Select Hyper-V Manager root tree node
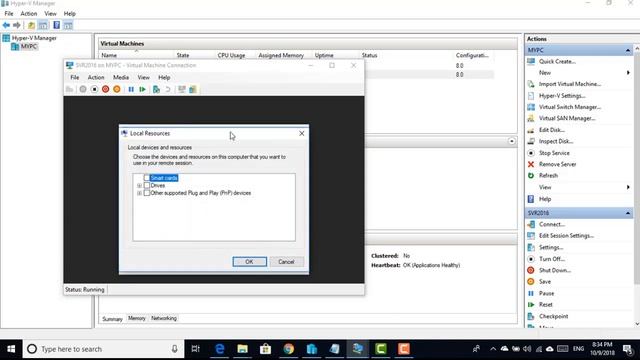The image size is (640, 360). coord(34,38)
